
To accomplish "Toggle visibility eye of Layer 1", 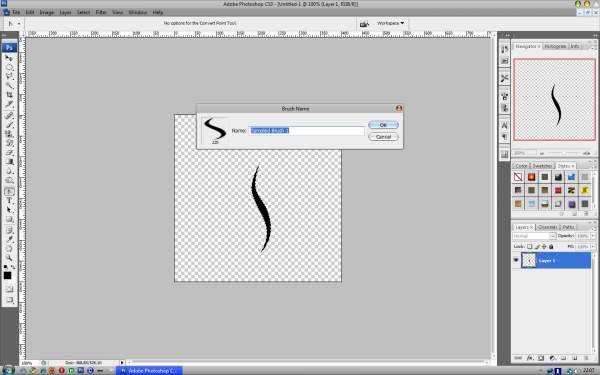I will pos(516,260).
